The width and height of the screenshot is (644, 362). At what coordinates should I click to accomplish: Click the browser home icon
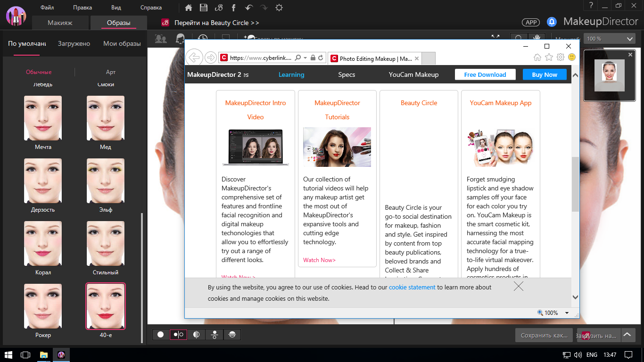(x=537, y=57)
